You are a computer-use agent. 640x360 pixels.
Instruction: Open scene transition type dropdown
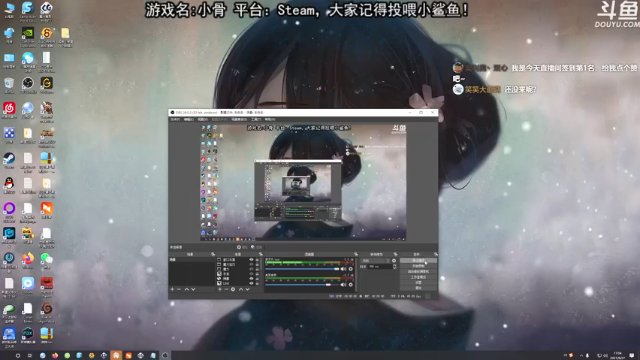click(375, 260)
